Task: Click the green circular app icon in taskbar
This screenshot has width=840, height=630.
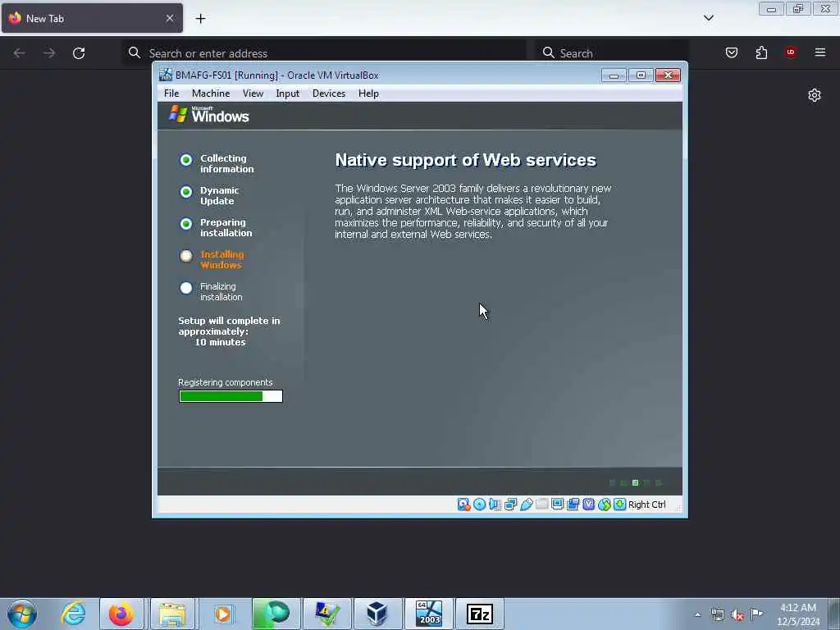Action: pos(276,614)
